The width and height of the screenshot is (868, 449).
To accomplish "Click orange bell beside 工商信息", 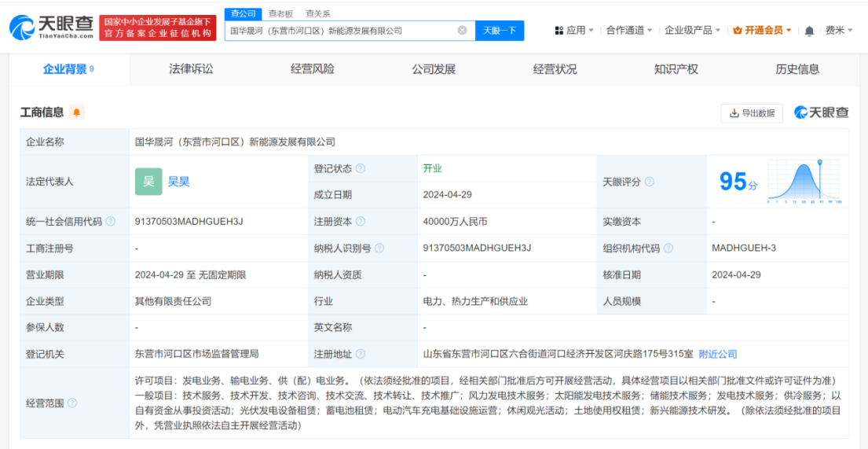I will pyautogui.click(x=76, y=112).
